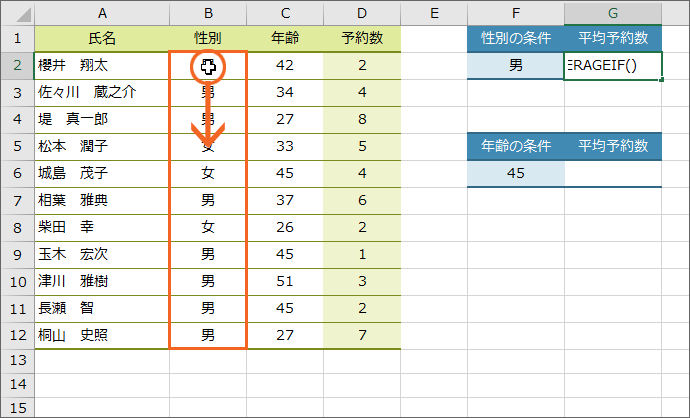Screen dimensions: 690x418
Task: Click gender cell 男 for 相葉 雅典
Action: 208,201
